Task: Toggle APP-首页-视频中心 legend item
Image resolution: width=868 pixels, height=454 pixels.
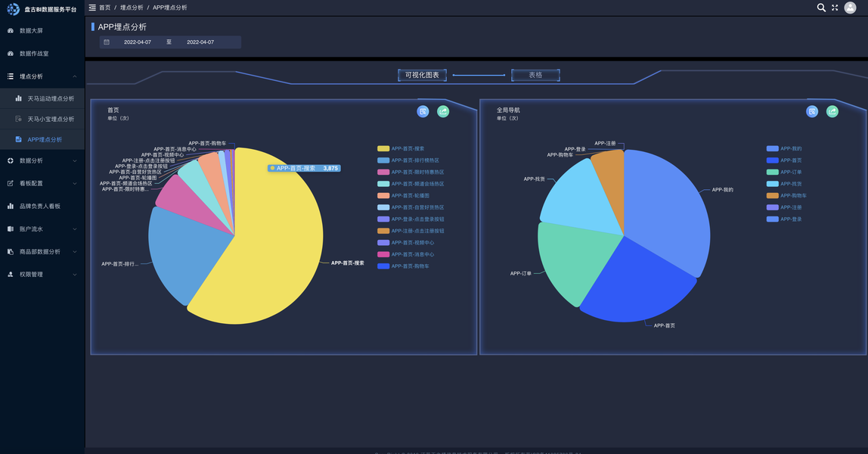Action: coord(406,242)
